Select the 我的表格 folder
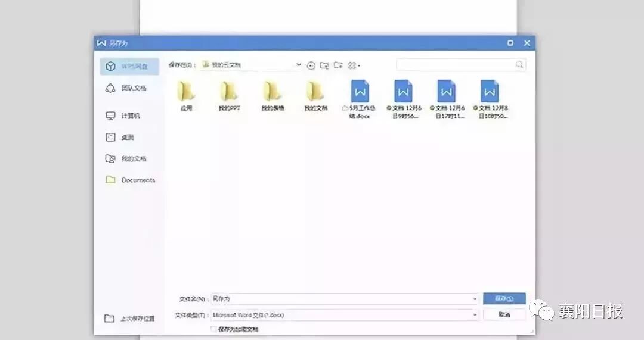Screen dimensions: 644x340 coord(273,96)
